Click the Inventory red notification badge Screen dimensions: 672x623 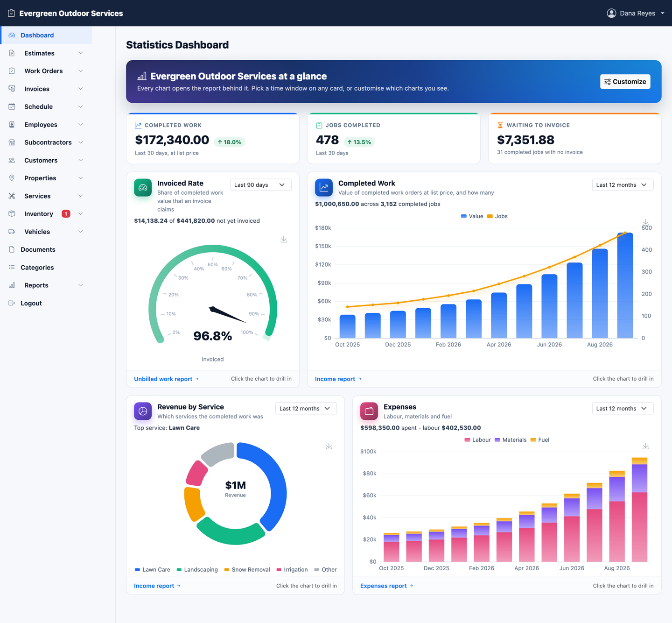click(66, 214)
